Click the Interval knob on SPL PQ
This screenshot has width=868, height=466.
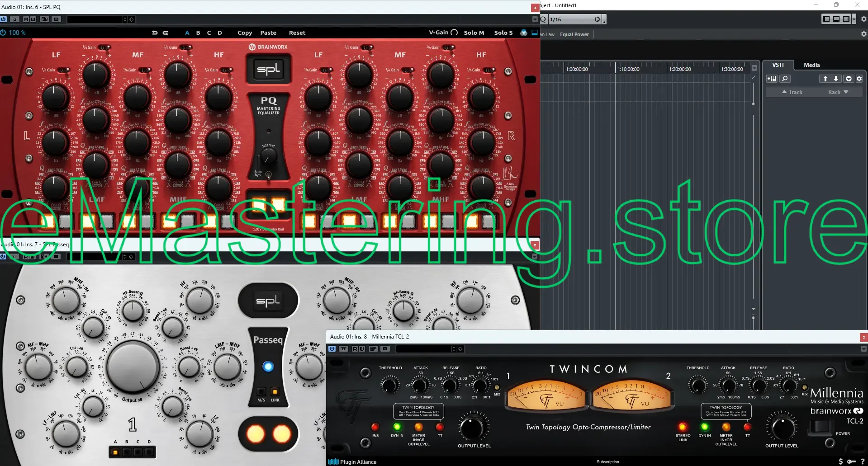pos(268,156)
